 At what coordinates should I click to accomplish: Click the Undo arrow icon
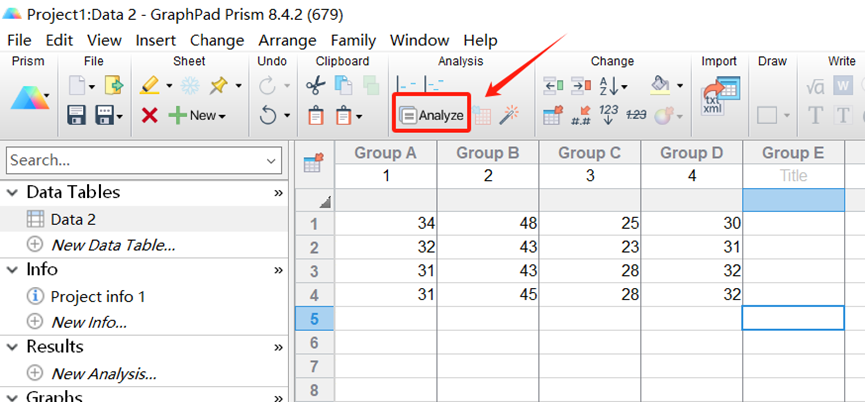268,115
